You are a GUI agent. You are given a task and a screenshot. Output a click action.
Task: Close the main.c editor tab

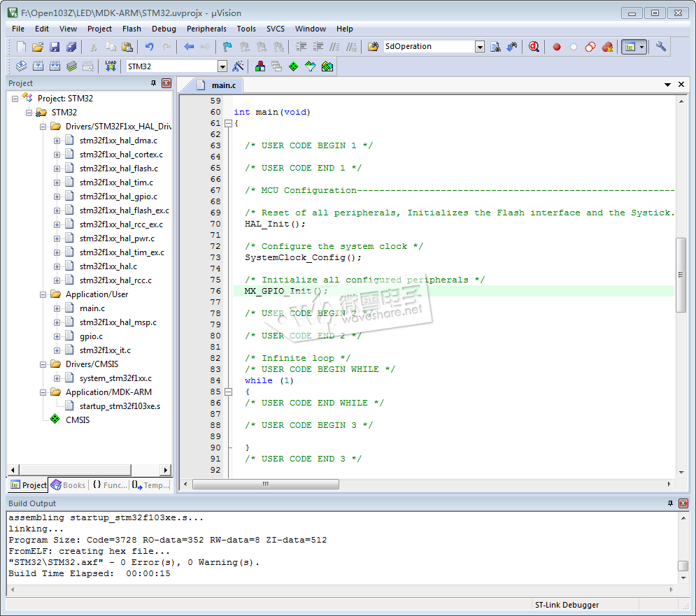pos(681,85)
